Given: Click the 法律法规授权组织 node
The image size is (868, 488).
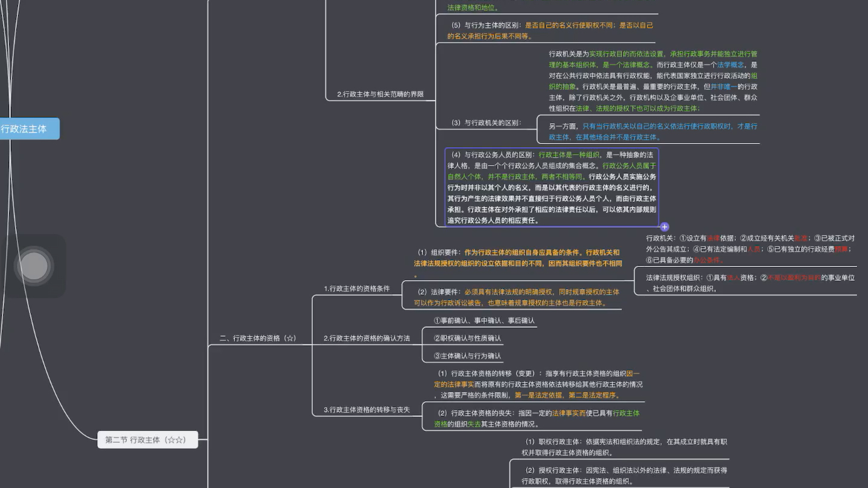Looking at the screenshot, I should (x=750, y=283).
